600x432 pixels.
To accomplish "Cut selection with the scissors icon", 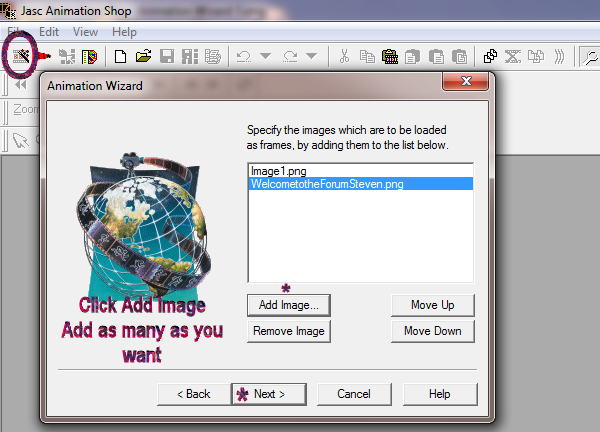I will pyautogui.click(x=344, y=57).
